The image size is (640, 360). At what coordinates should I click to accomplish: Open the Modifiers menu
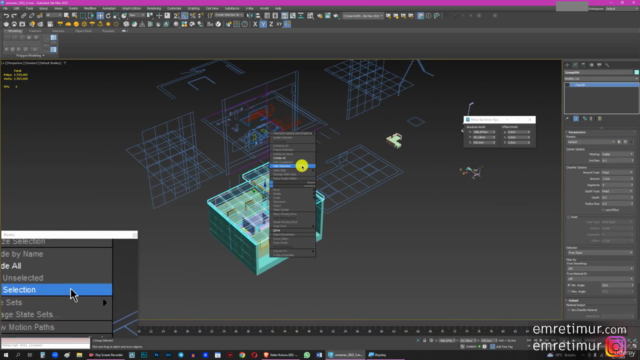(x=89, y=9)
